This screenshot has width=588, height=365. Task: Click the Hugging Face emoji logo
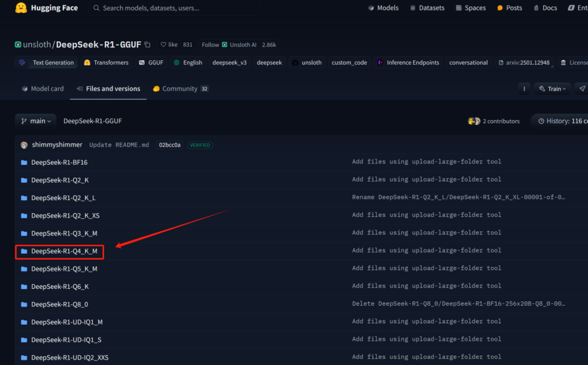click(21, 8)
